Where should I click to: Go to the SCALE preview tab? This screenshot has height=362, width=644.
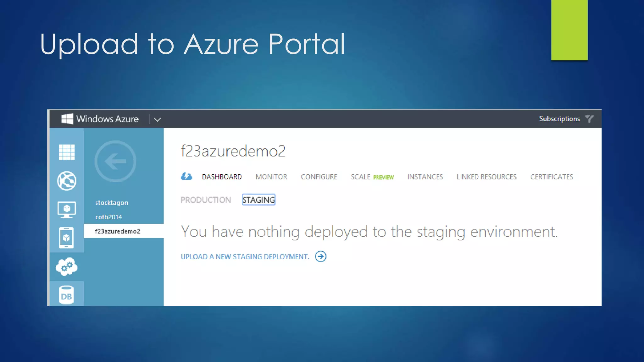(372, 177)
